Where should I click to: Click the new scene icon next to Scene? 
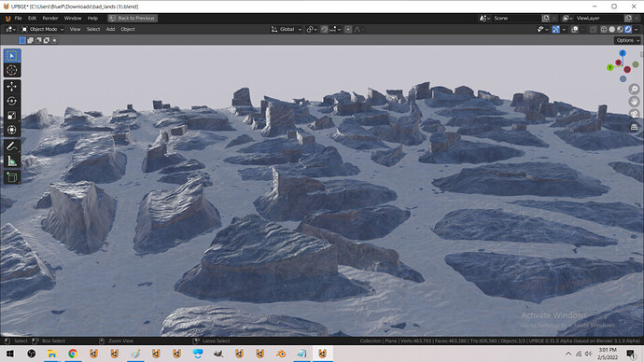pyautogui.click(x=545, y=18)
